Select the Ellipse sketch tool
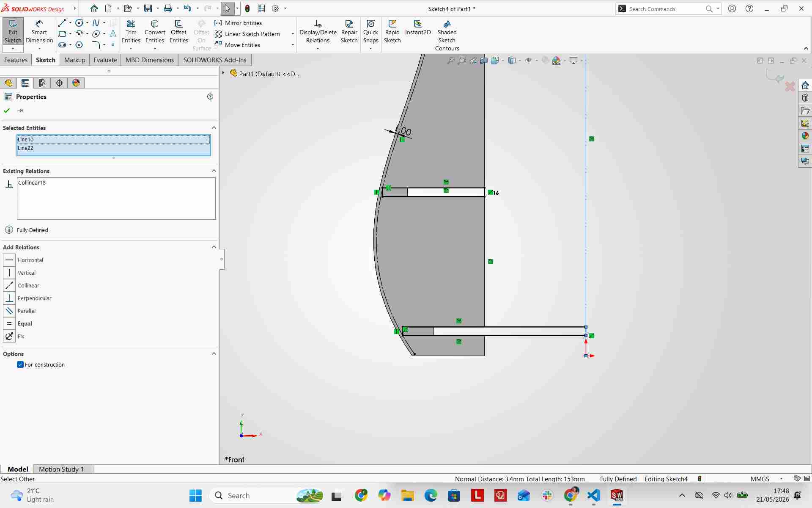Image resolution: width=812 pixels, height=508 pixels. coord(96,34)
